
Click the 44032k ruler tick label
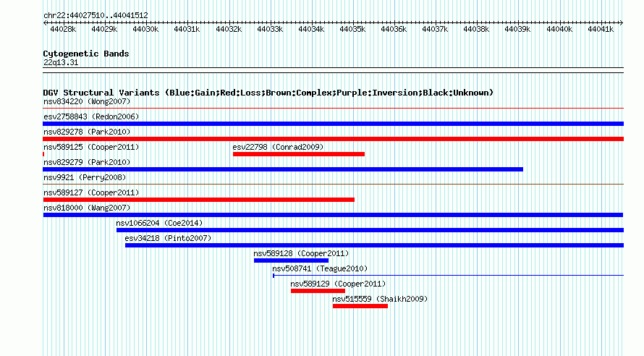click(x=229, y=29)
